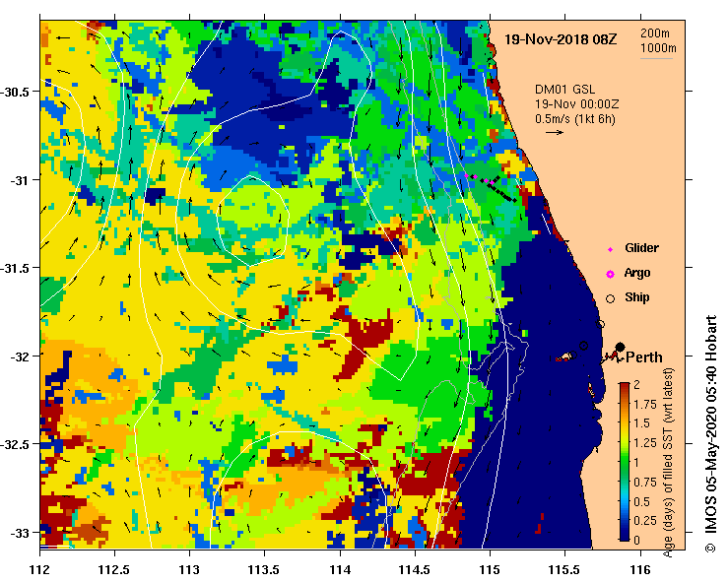Screen dimensions: 728x583
Task: Click the 200m depth contour legend label
Action: tap(655, 32)
